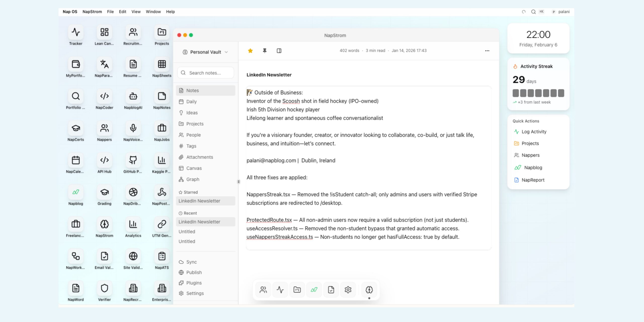Select the Napblog icon in the dock

314,290
